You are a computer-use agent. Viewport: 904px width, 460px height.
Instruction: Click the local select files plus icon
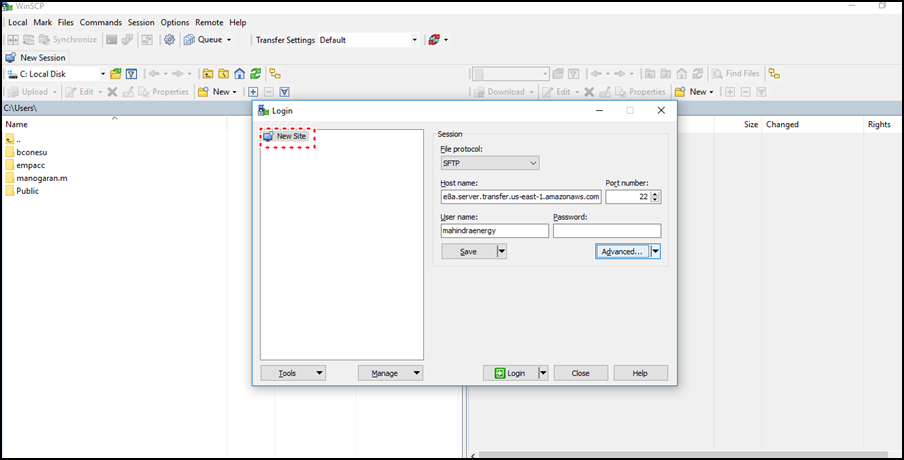coord(253,92)
